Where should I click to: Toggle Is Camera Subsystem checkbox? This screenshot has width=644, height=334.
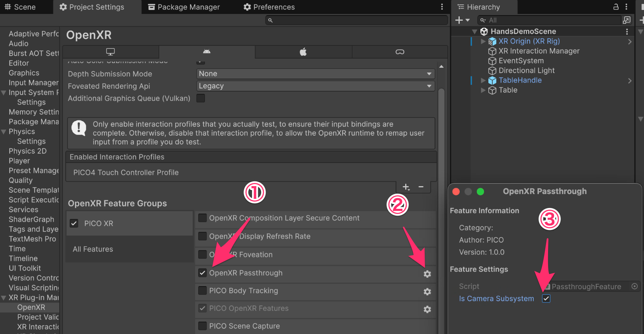546,299
